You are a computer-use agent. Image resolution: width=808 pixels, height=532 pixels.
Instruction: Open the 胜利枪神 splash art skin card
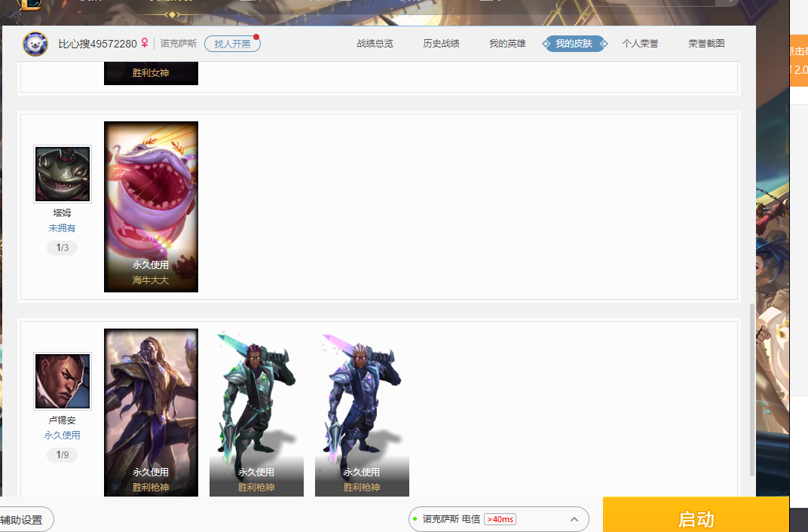[x=151, y=412]
